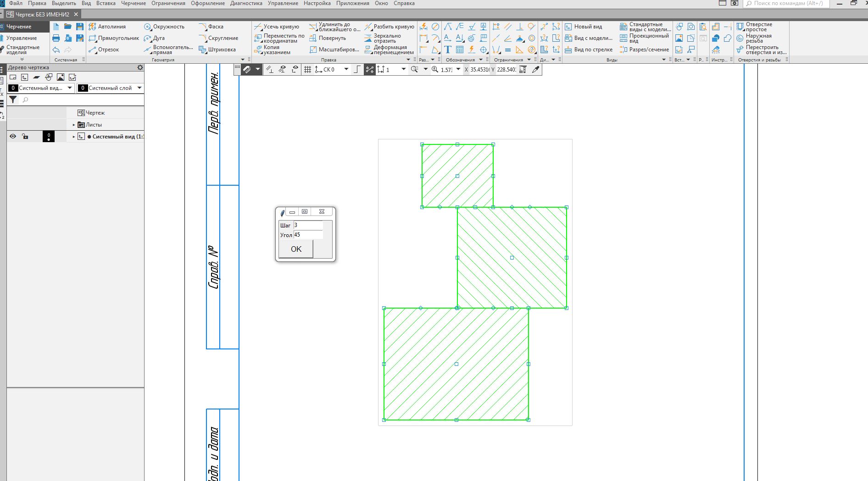Toggle the orthogonal drawing mode button

357,70
